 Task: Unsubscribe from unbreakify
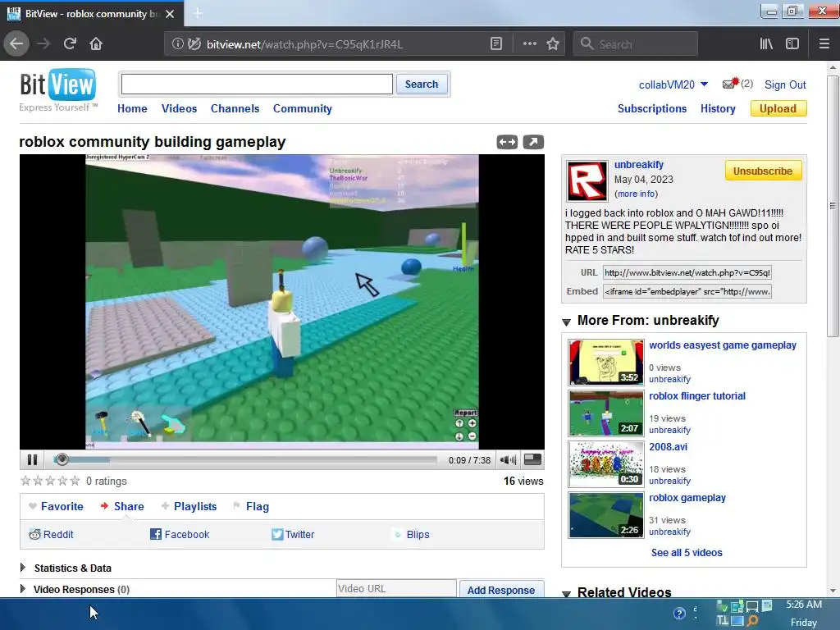[x=763, y=171]
